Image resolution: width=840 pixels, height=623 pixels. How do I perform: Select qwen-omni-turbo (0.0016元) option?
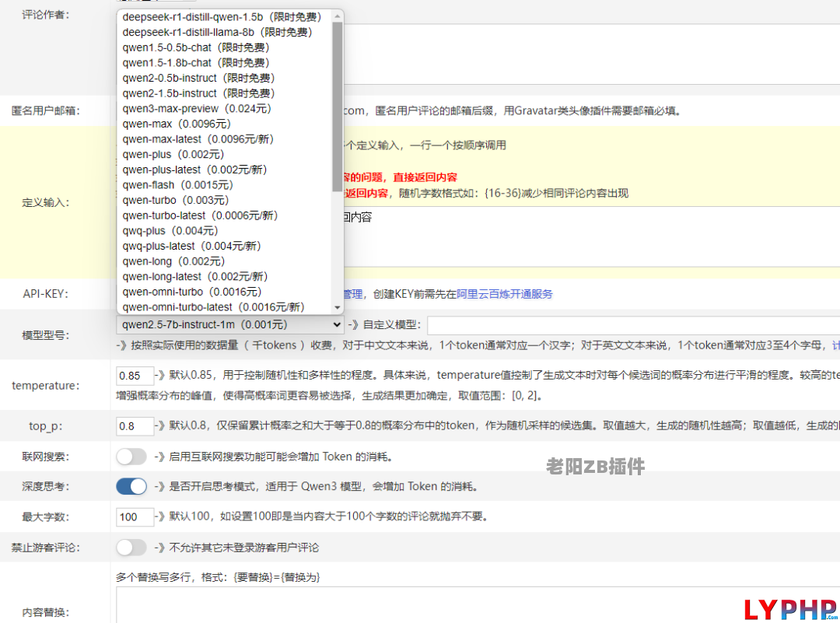tap(225, 292)
